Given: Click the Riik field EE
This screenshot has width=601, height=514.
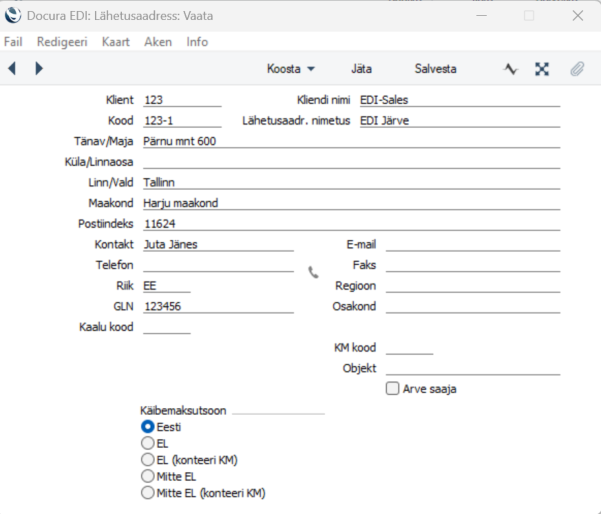Looking at the screenshot, I should click(x=167, y=286).
